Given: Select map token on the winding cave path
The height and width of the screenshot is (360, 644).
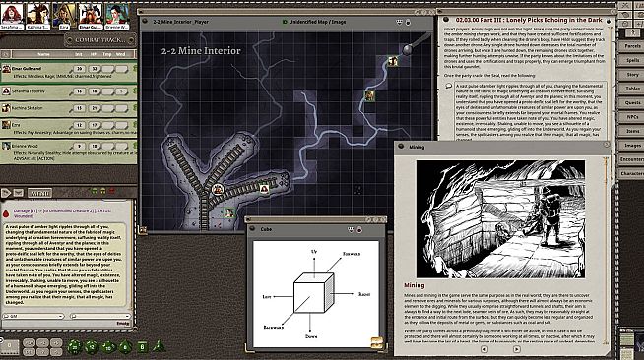Looking at the screenshot, I should [369, 96].
